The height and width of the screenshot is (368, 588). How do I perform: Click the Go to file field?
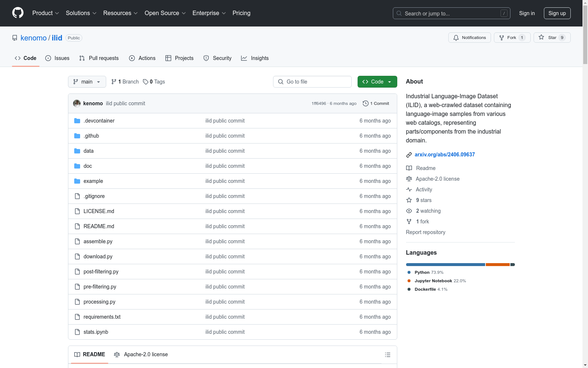312,82
